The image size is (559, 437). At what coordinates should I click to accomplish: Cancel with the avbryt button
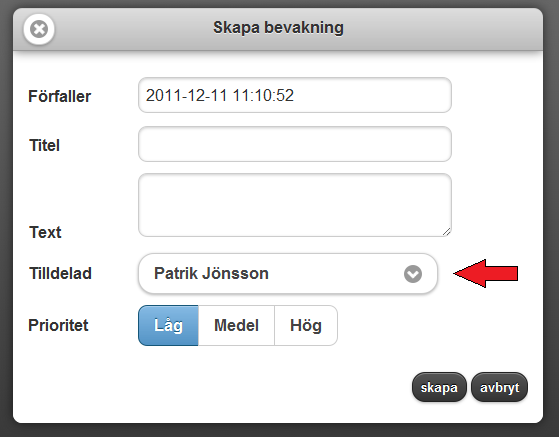click(499, 387)
